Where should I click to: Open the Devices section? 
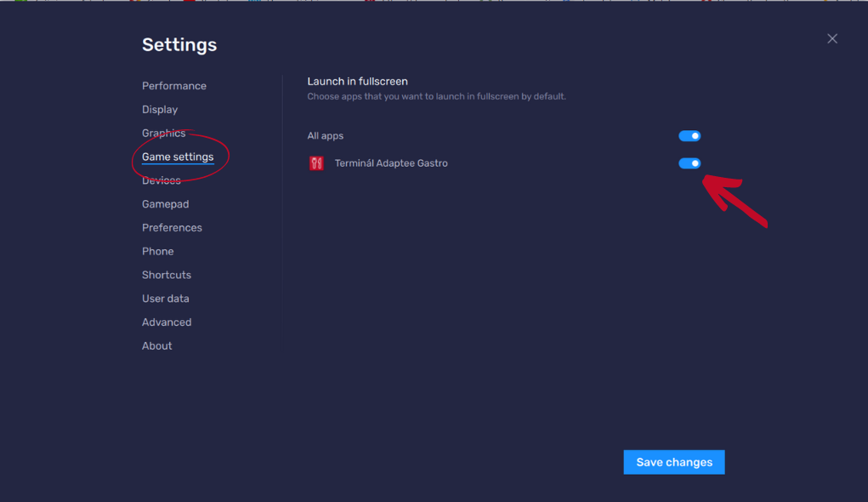(x=161, y=180)
